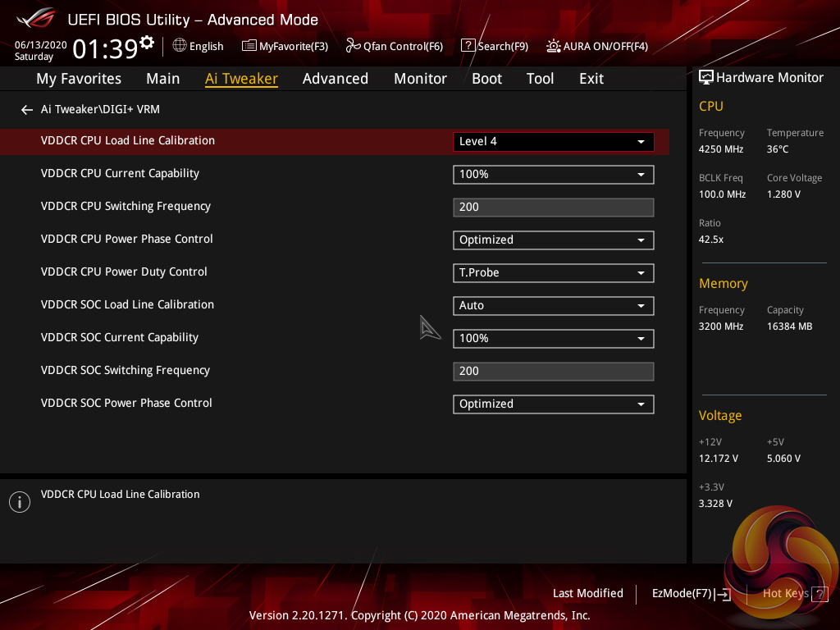Viewport: 840px width, 630px height.
Task: Toggle AURA ON/OFF lighting icon
Action: (554, 46)
